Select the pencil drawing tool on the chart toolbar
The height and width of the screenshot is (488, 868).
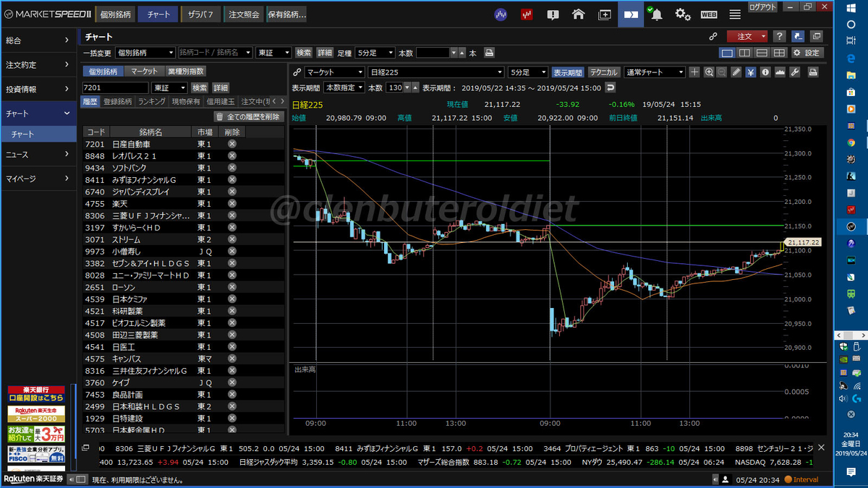tap(736, 72)
